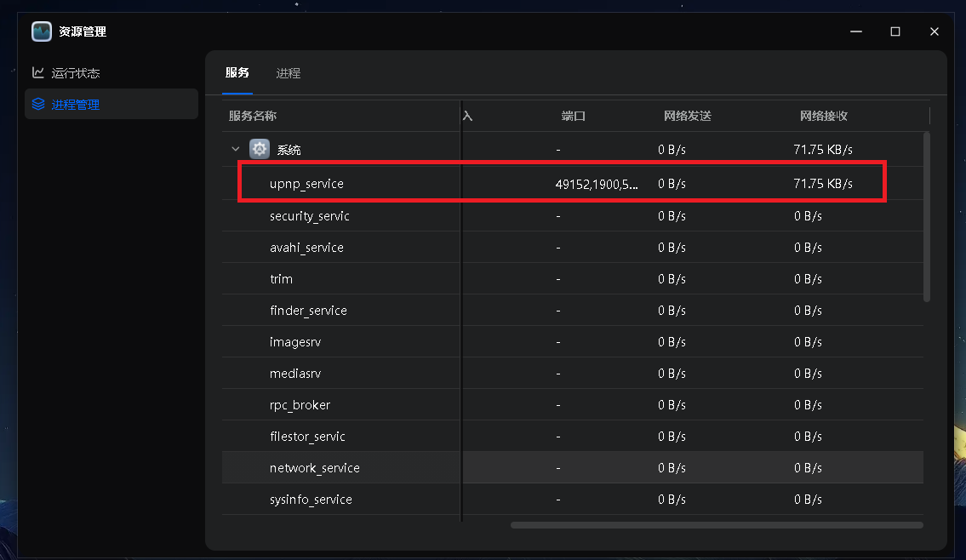Screen dimensions: 966x560
Task: Click the gear icon next to 系统
Action: pyautogui.click(x=258, y=149)
